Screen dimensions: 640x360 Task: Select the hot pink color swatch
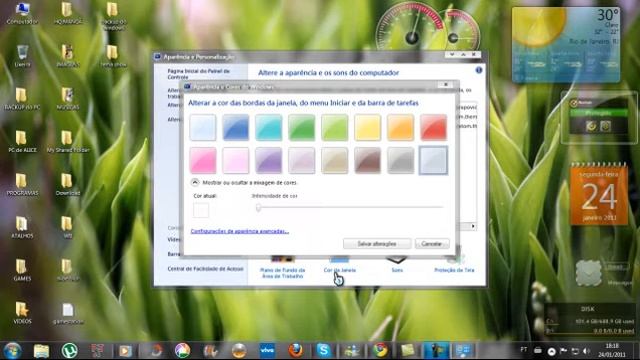202,160
